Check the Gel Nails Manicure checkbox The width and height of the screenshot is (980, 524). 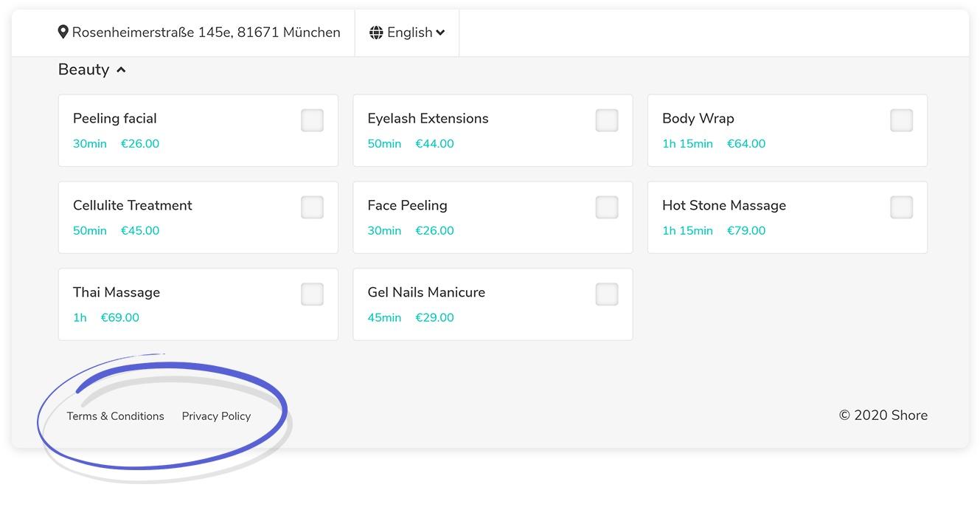coord(607,294)
